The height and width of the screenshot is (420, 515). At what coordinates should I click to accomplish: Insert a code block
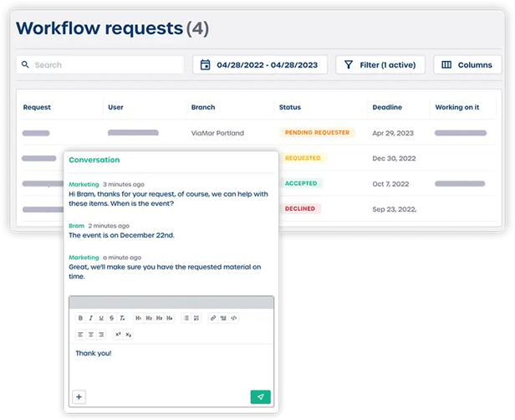tap(234, 318)
